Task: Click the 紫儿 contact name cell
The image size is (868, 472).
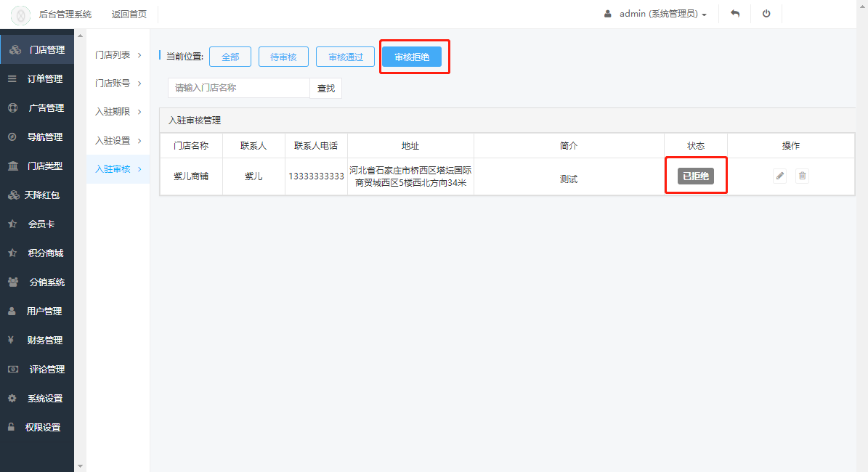Action: [x=253, y=176]
